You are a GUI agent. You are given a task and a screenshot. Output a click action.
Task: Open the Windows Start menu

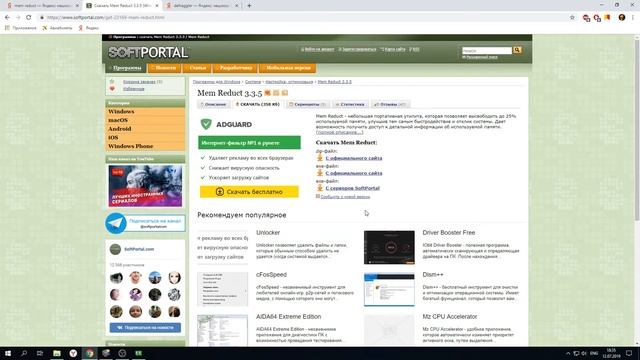point(8,353)
